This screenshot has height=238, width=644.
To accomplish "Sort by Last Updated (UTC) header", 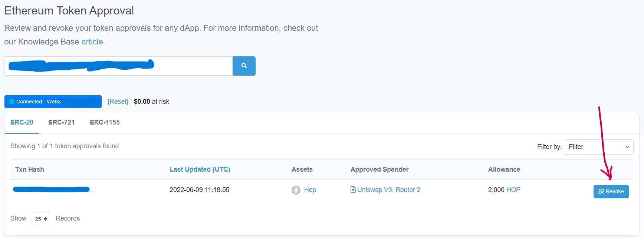I will point(200,169).
